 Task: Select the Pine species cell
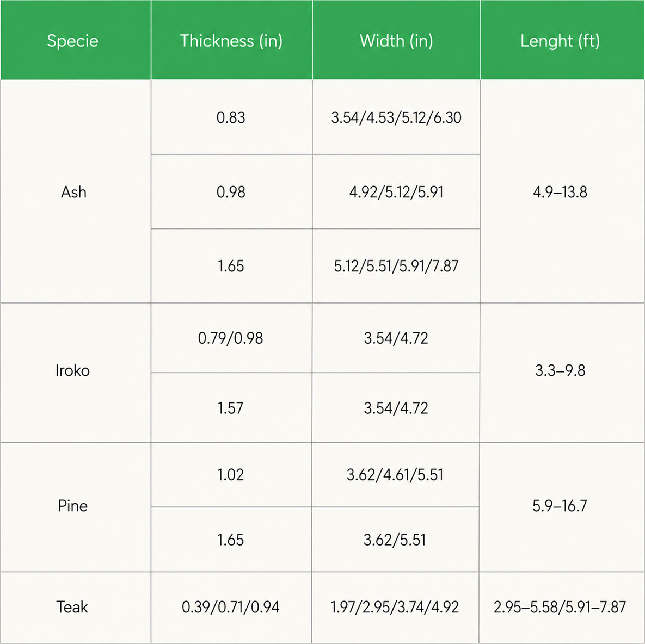coord(76,507)
